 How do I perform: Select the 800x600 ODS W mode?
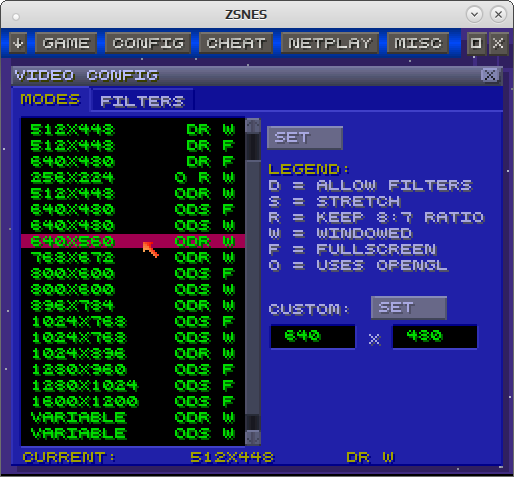(x=133, y=289)
